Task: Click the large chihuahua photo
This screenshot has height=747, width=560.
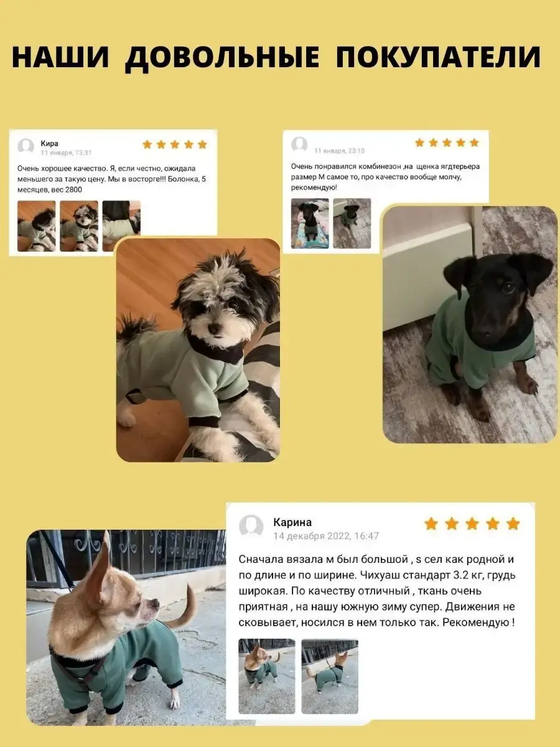Action: click(126, 627)
